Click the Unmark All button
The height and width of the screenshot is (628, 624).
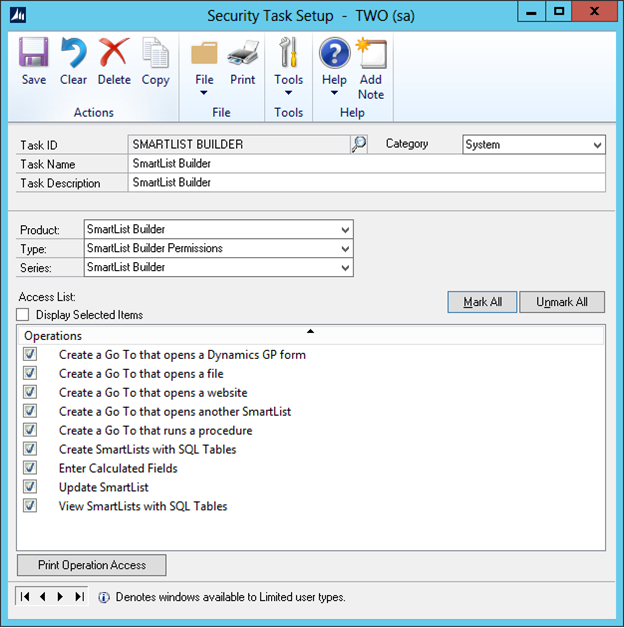point(562,302)
